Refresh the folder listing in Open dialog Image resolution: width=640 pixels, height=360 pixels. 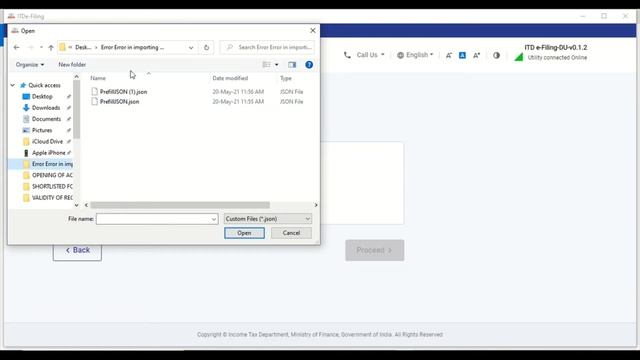207,47
